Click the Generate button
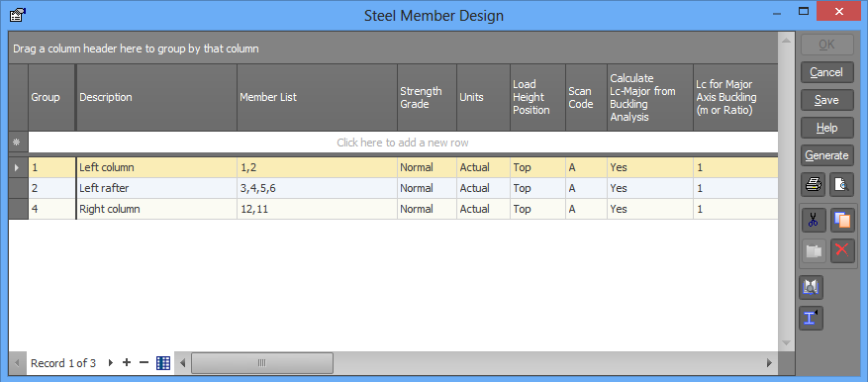Image resolution: width=868 pixels, height=382 pixels. 827,155
